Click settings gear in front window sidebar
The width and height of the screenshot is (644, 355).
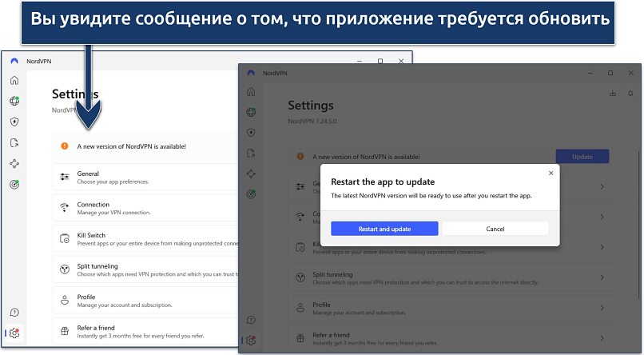coord(251,341)
